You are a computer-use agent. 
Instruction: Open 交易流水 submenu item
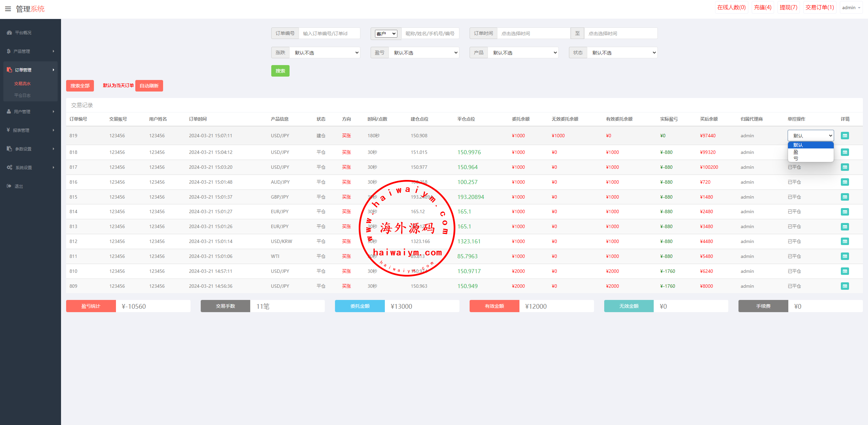point(22,83)
